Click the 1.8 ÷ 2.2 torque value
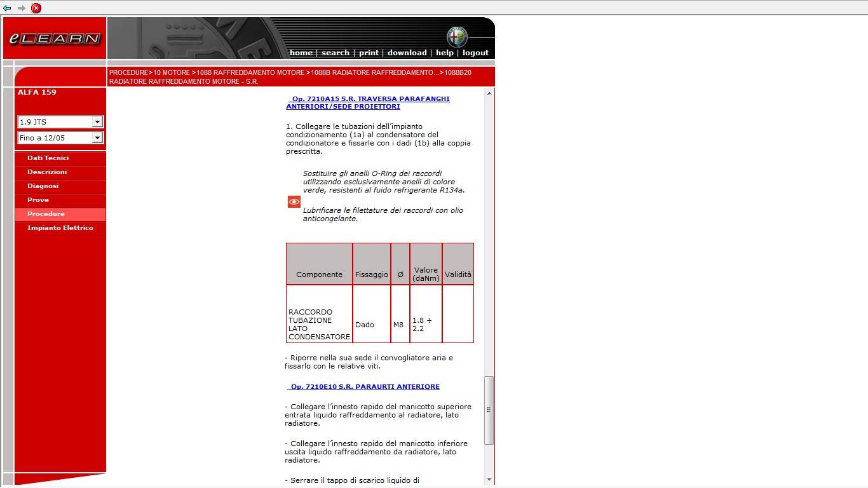Viewport: 868px width, 488px height. [x=426, y=314]
